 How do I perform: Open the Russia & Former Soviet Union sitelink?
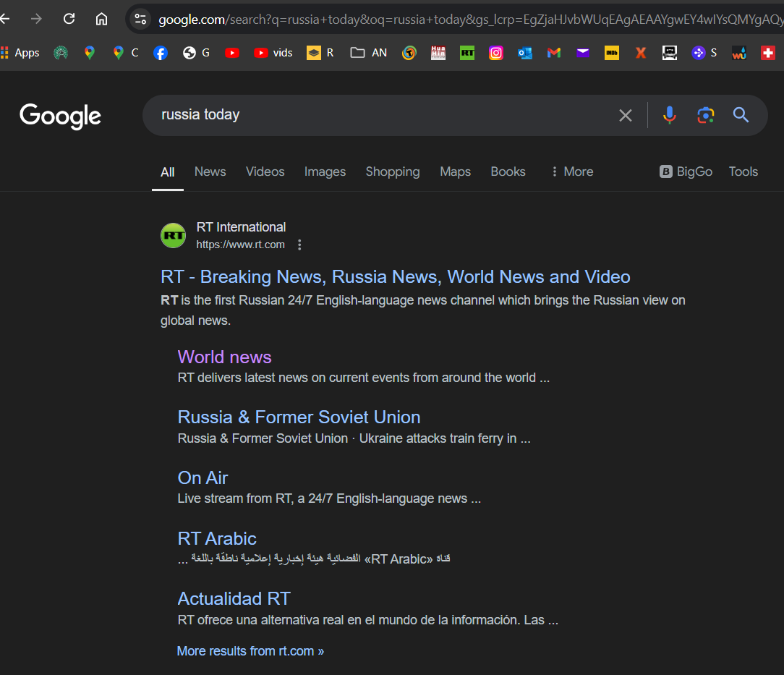(x=299, y=417)
